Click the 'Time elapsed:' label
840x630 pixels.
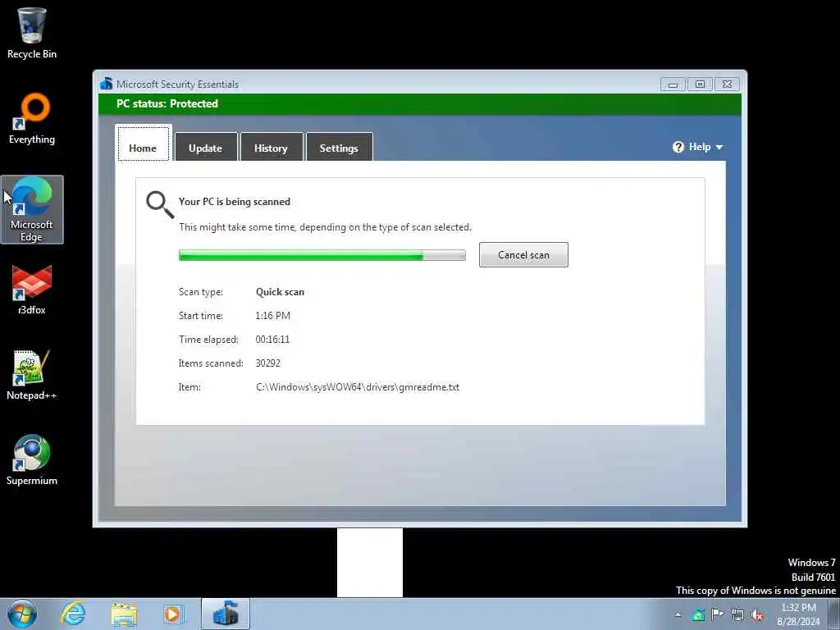click(208, 339)
